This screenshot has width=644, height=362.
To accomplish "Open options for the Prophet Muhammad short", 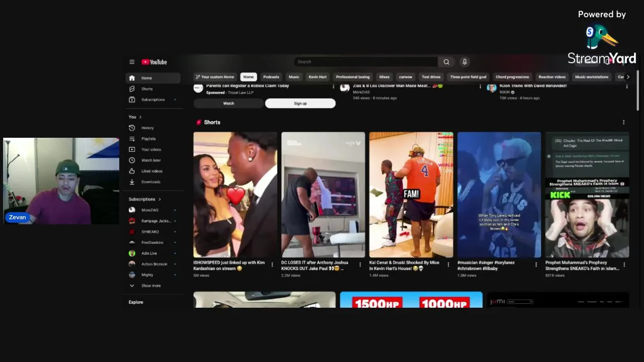I will tap(624, 264).
